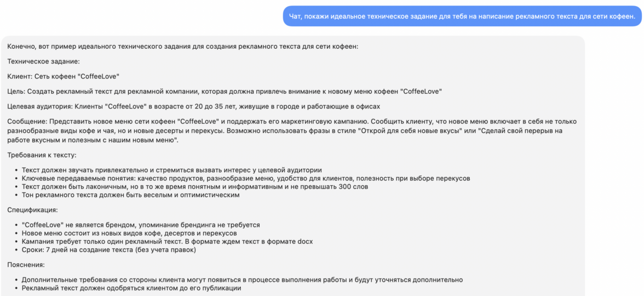The image size is (644, 296).
Task: Click the "Требования к тексту:" heading
Action: click(42, 155)
